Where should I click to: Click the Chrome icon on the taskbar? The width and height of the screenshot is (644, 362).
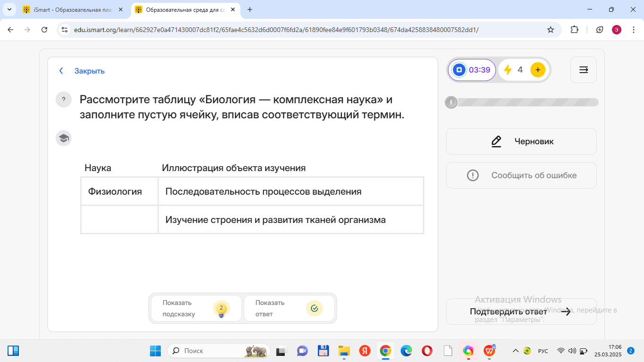[386, 351]
